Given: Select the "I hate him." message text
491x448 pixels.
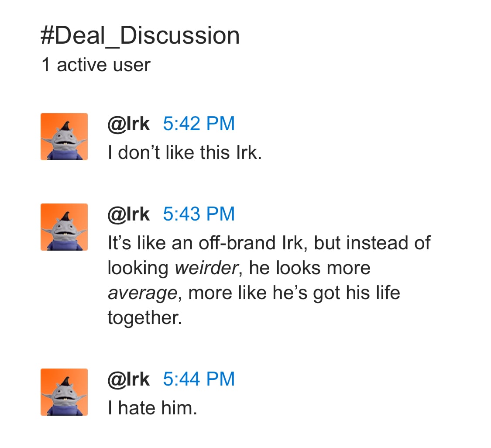Looking at the screenshot, I should coord(152,408).
